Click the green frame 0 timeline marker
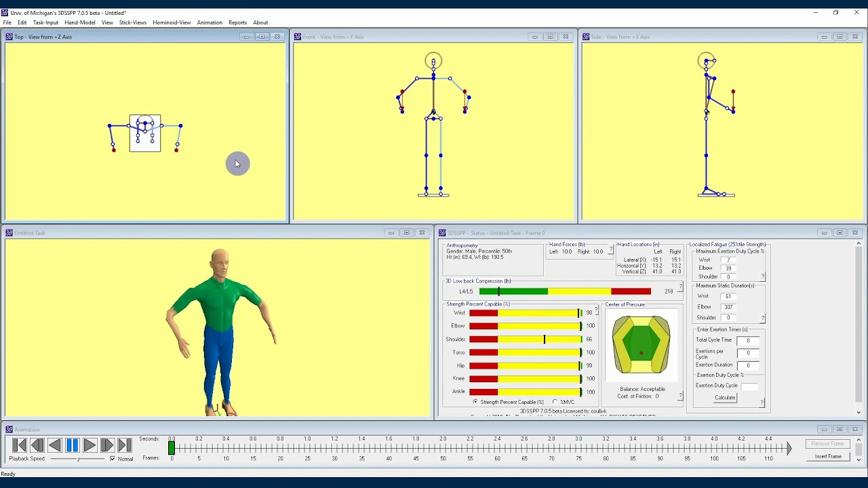The image size is (868, 488). coord(172,448)
